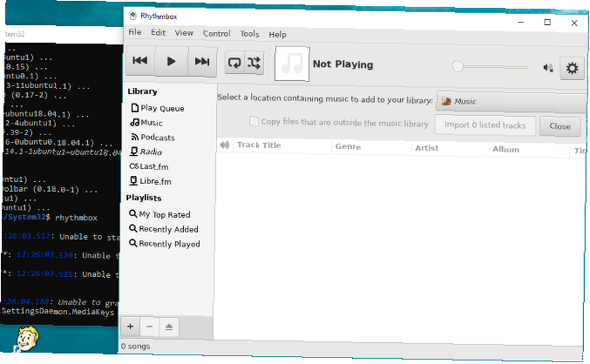Viewport: 590px width, 364px height.
Task: Click Import 0 listed tracks button
Action: [485, 125]
